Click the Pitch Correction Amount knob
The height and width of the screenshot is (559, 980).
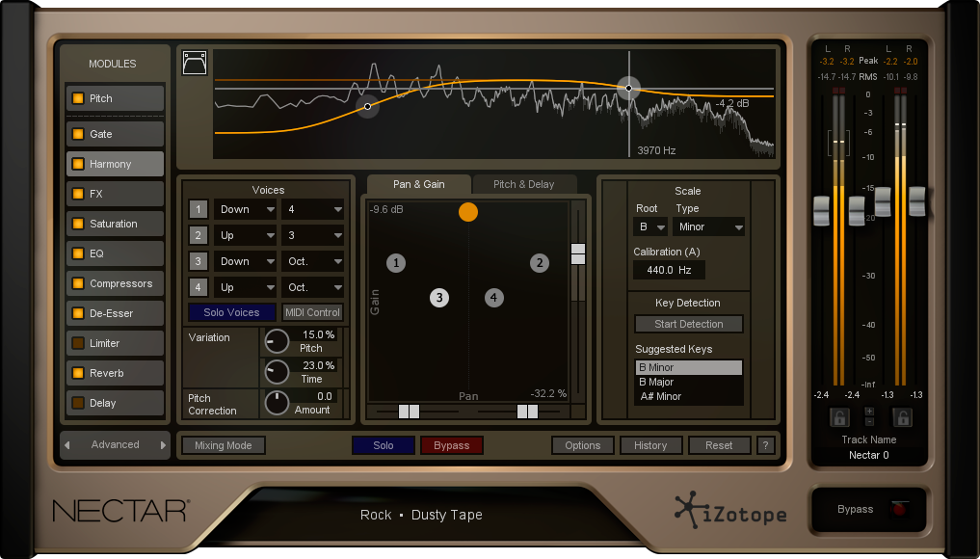(277, 403)
